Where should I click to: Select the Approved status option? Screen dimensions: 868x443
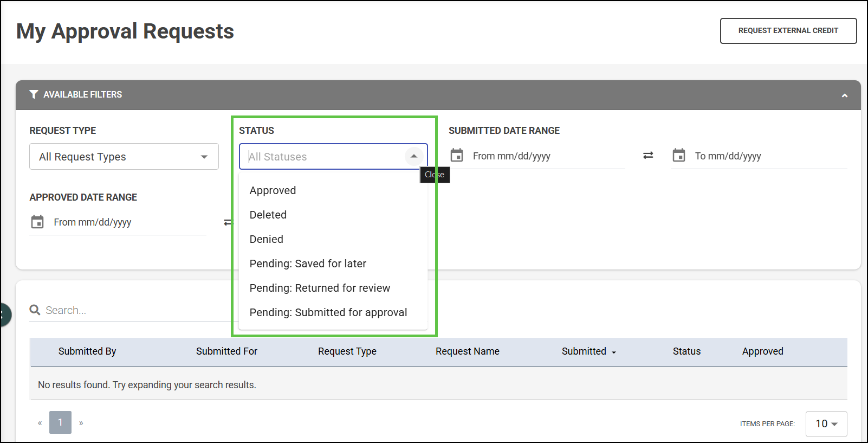[273, 190]
